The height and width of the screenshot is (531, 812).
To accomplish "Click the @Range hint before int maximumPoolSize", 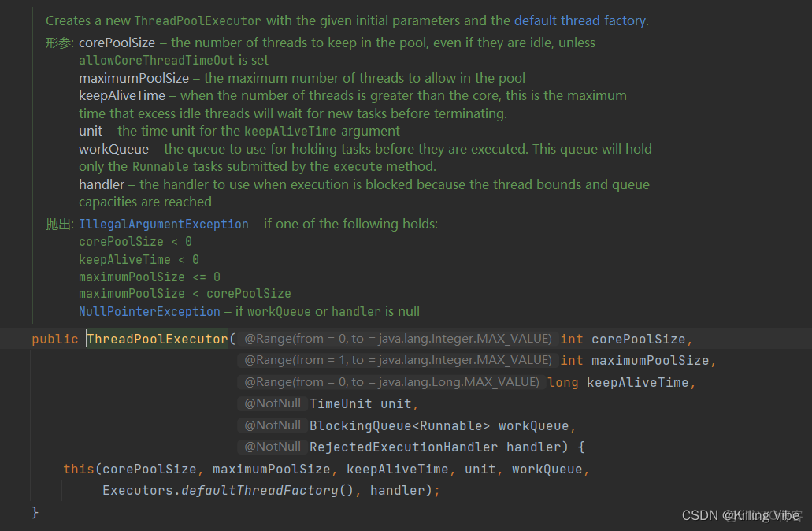I will pyautogui.click(x=397, y=360).
